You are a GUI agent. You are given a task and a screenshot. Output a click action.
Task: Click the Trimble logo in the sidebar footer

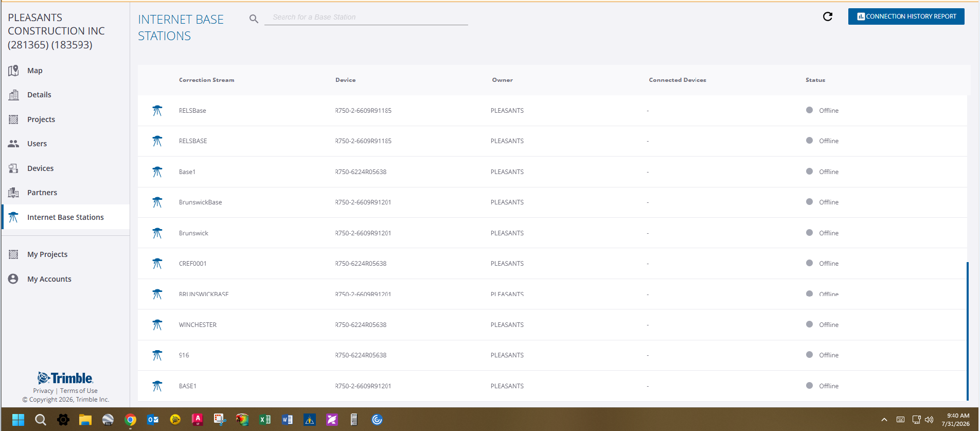(65, 378)
